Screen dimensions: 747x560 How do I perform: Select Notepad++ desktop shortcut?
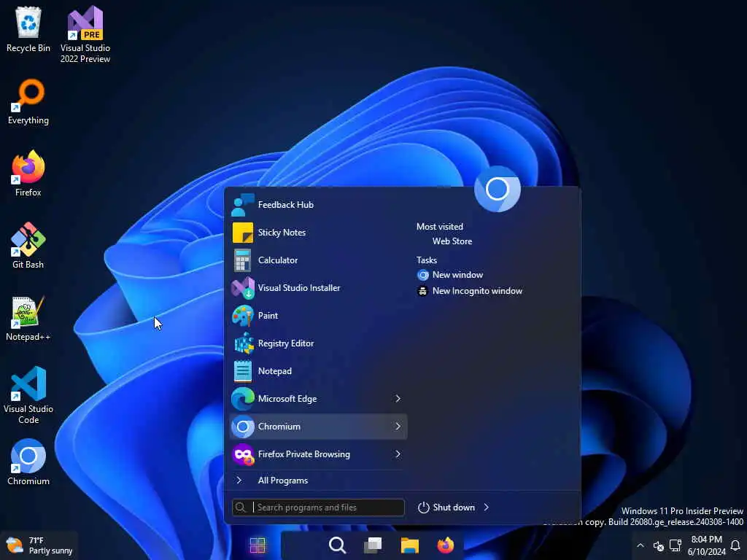(28, 318)
